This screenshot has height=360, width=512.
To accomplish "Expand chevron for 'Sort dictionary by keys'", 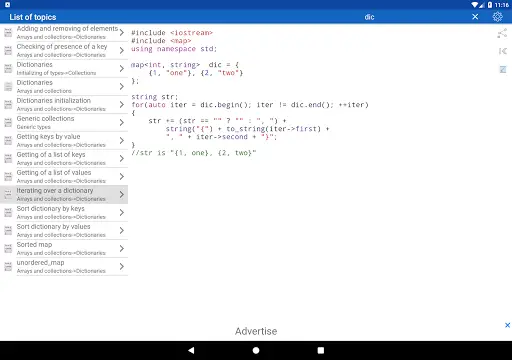I will 122,212.
